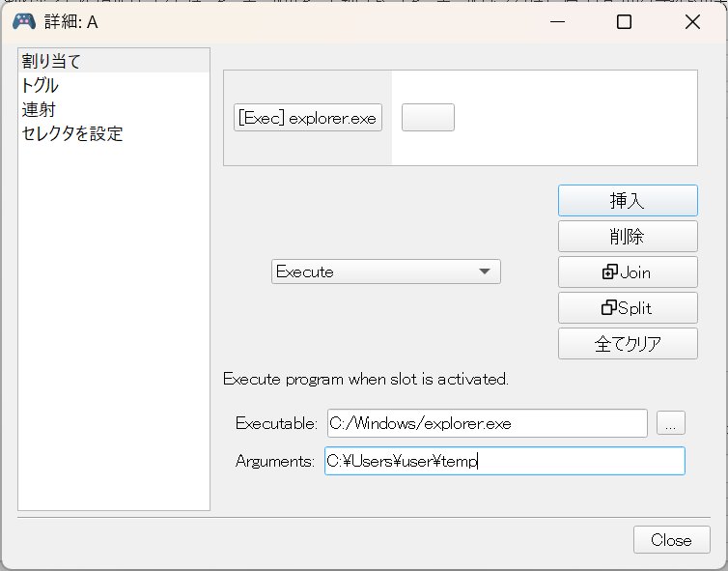Screen dimensions: 728x571
Task: Click the 削除 button
Action: (627, 236)
